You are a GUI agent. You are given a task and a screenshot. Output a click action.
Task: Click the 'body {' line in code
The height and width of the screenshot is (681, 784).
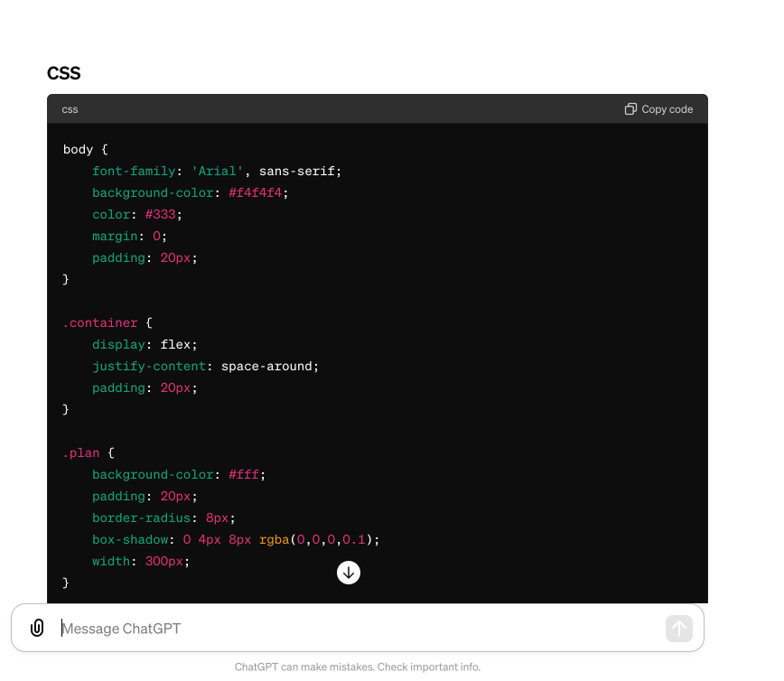pyautogui.click(x=86, y=150)
